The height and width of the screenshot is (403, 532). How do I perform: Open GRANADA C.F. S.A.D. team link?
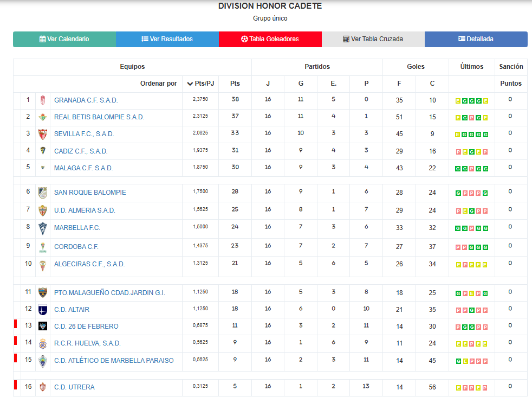pyautogui.click(x=86, y=100)
